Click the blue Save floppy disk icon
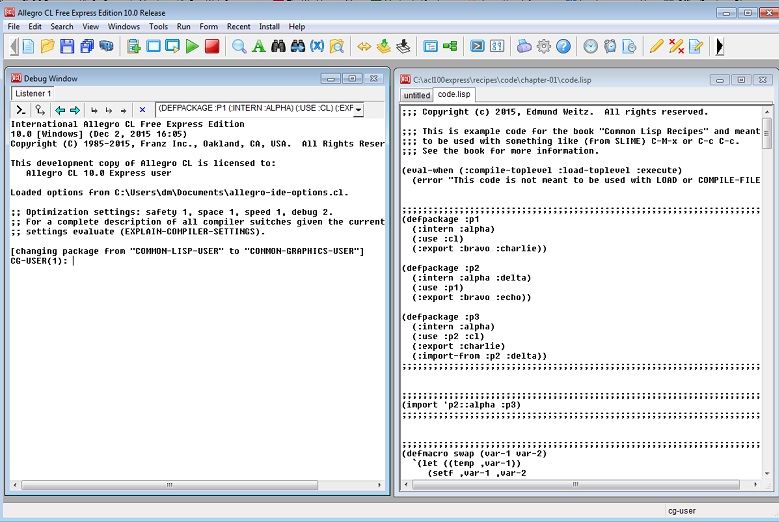779x522 pixels. coord(67,46)
